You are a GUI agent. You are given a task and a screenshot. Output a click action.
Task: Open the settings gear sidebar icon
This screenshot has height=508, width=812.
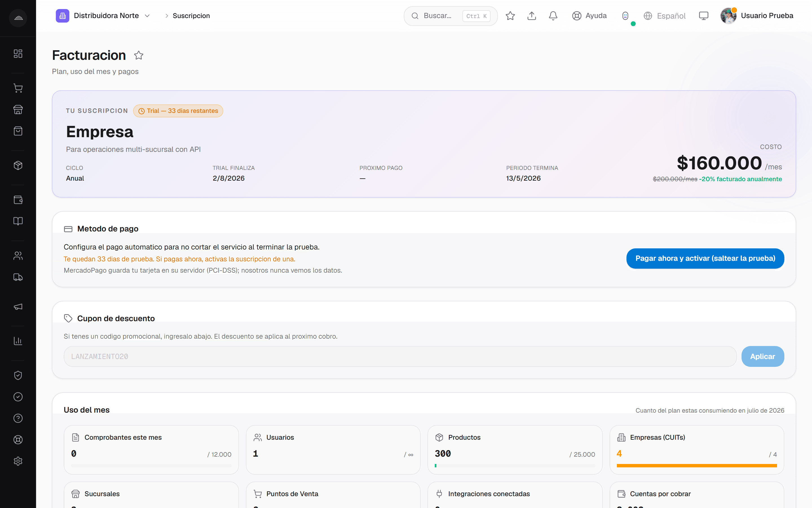tap(18, 461)
